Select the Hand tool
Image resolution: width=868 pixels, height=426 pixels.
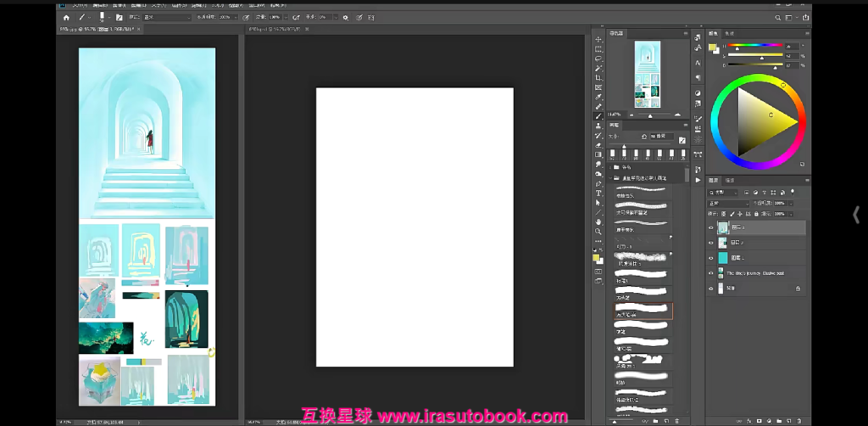(598, 221)
